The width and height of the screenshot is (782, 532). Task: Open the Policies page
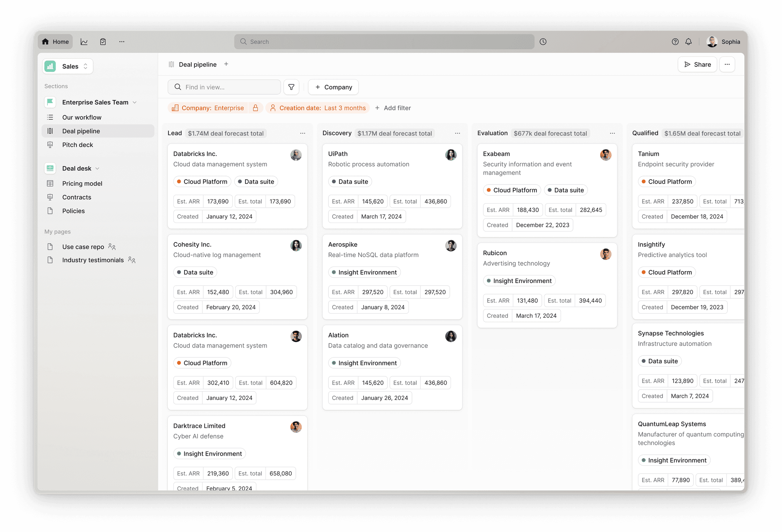tap(98, 211)
